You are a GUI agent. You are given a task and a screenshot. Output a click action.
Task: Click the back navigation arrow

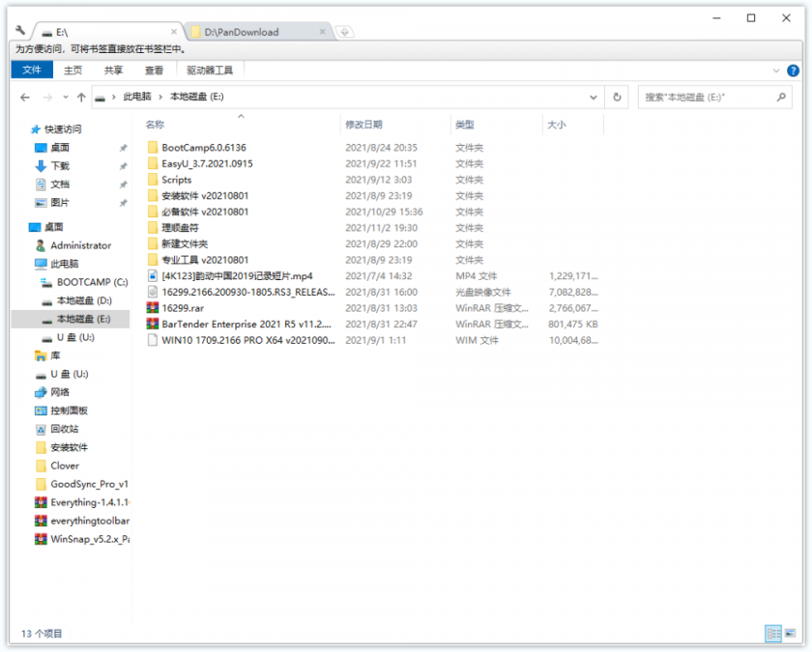(x=25, y=98)
